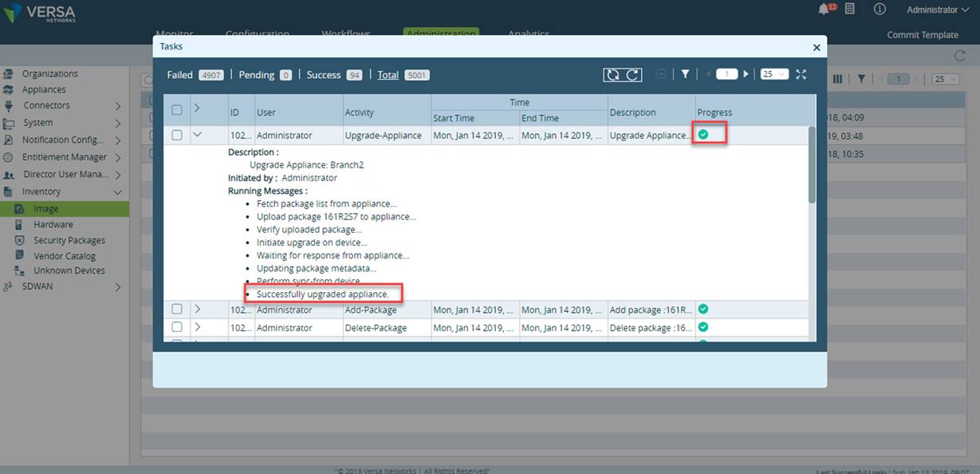Viewport: 980px width, 474px height.
Task: Go to previous page arrow in Tasks
Action: 708,74
